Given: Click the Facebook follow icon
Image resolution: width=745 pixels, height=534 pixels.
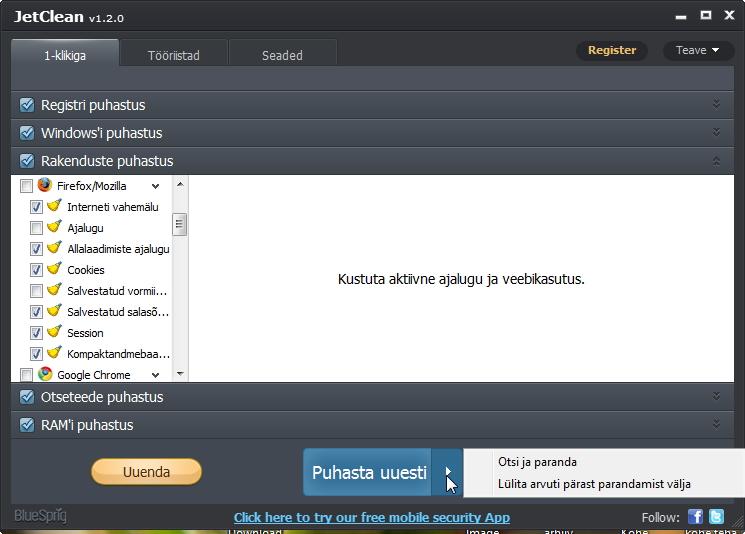Looking at the screenshot, I should tap(696, 517).
